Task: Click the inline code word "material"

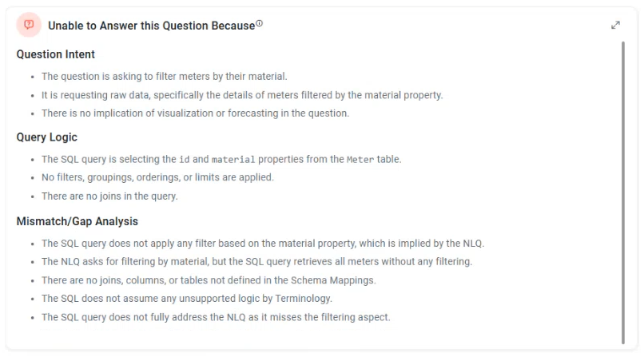Action: point(233,159)
